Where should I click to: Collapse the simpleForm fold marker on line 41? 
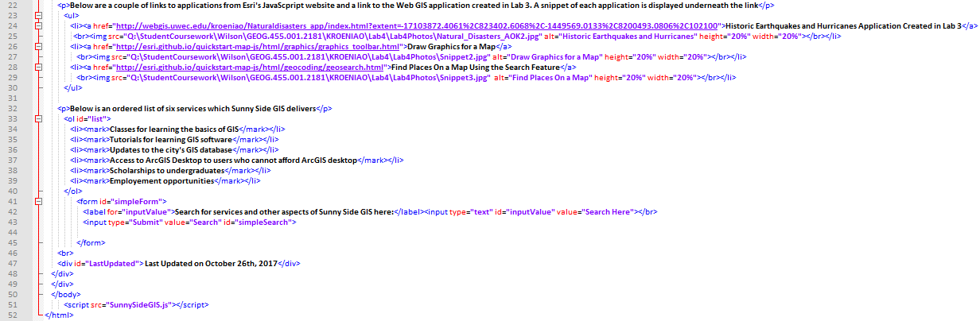(x=37, y=201)
